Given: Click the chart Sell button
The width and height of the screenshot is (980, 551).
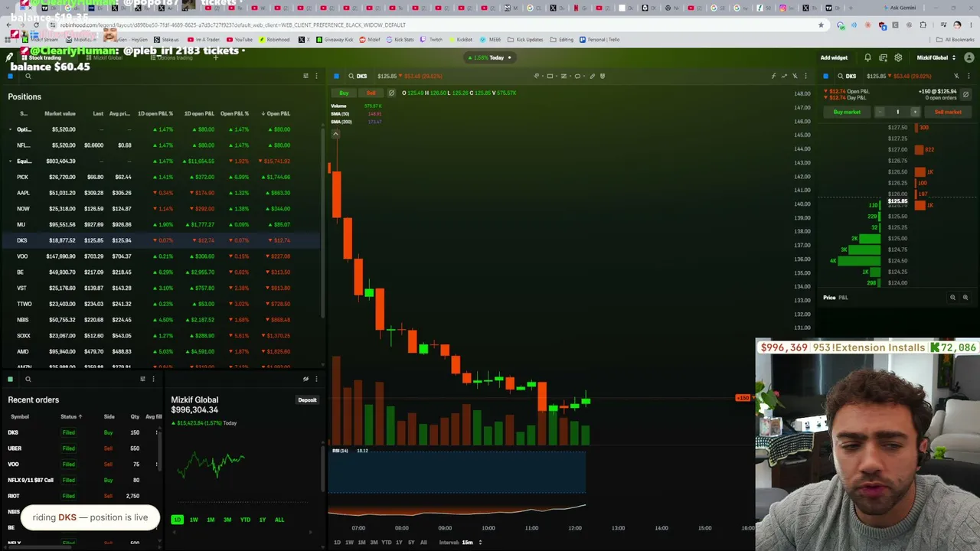Looking at the screenshot, I should [x=371, y=93].
